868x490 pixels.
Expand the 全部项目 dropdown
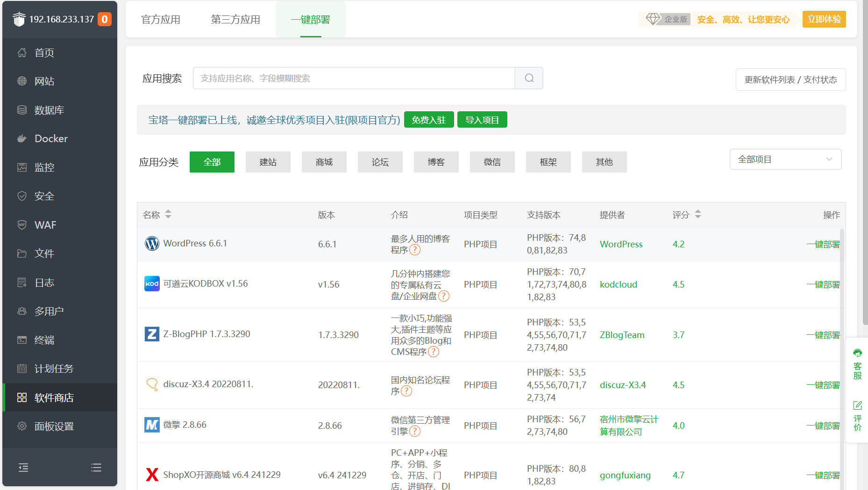click(x=785, y=159)
